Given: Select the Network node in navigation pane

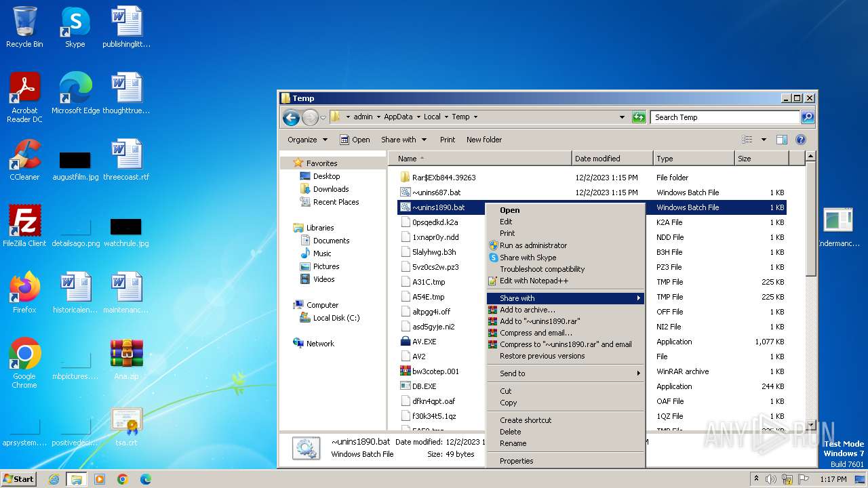Looking at the screenshot, I should coord(320,344).
